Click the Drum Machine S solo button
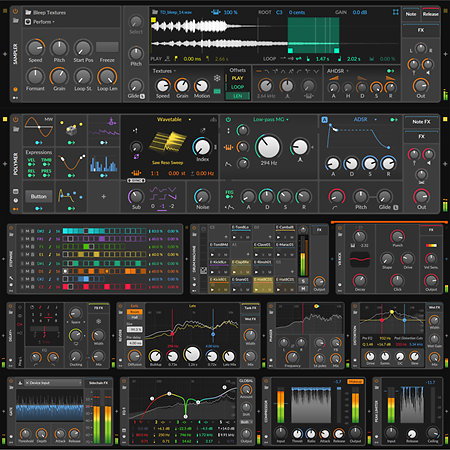The width and height of the screenshot is (450, 450). tap(303, 281)
